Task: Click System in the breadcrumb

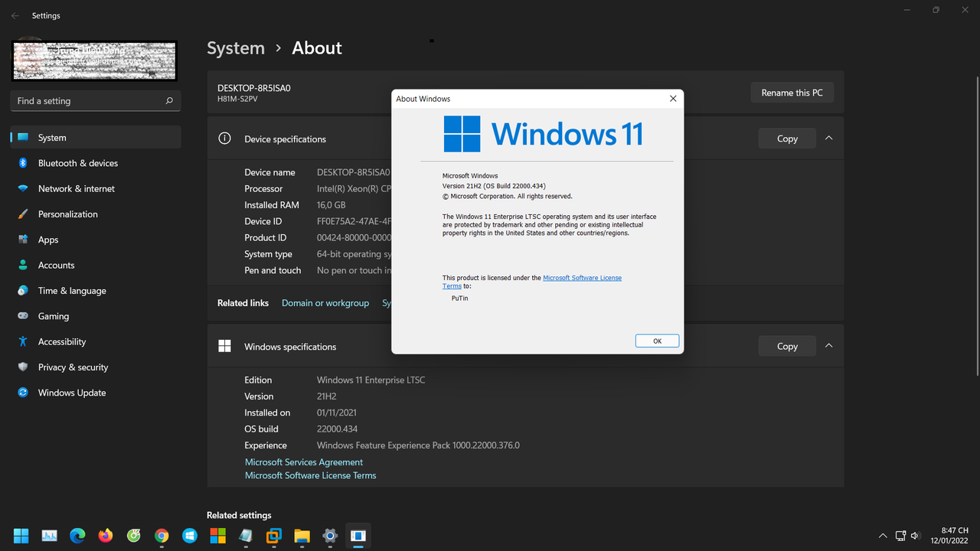Action: (236, 47)
